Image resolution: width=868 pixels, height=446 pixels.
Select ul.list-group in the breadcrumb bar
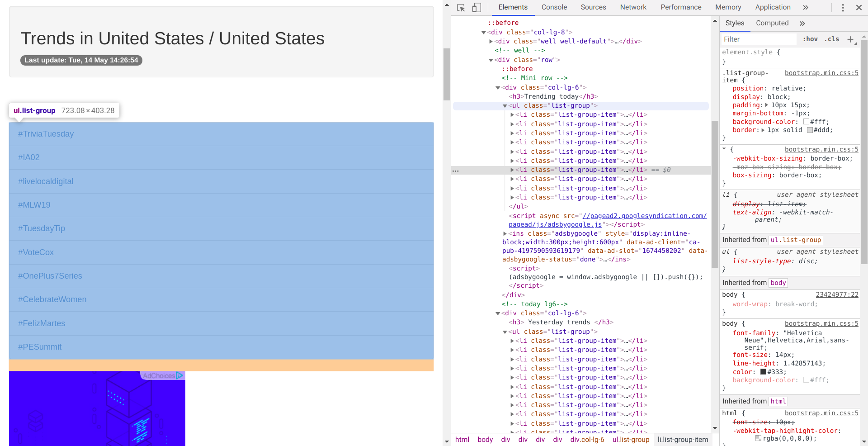[631, 440]
